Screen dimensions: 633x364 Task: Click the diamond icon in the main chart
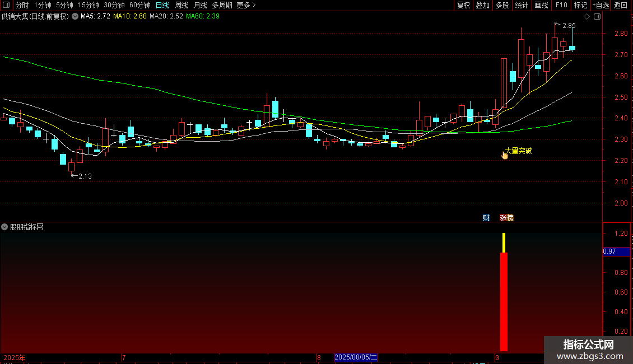point(587,17)
